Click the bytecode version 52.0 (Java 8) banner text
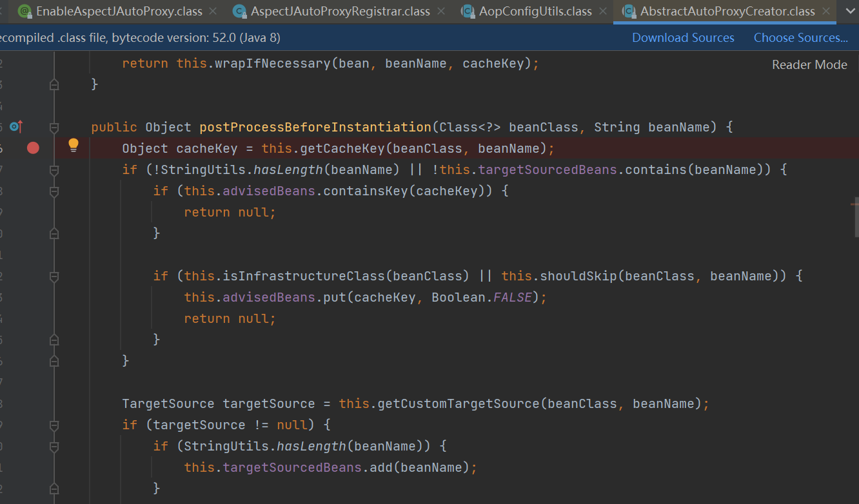 click(196, 38)
